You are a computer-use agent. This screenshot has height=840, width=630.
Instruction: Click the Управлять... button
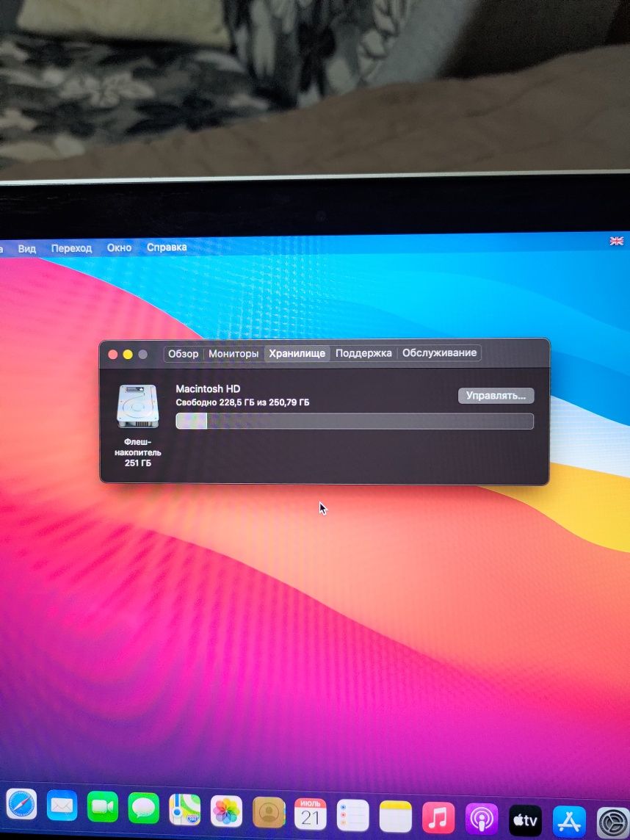point(496,396)
